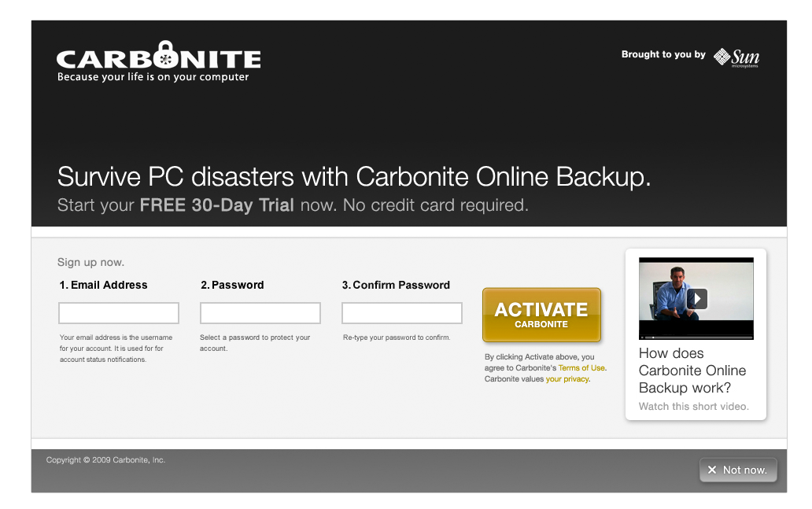
Task: Click the '3. Confirm Password' label
Action: coord(396,285)
